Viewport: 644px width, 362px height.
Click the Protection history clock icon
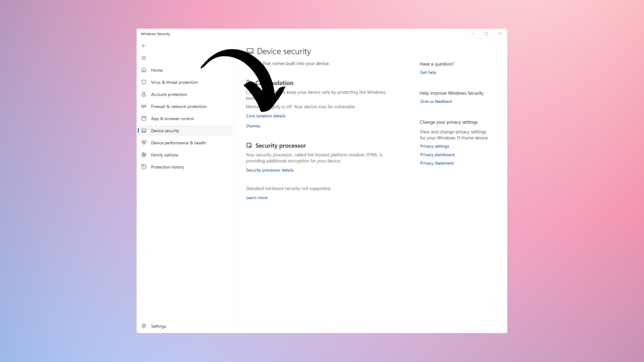(x=144, y=167)
